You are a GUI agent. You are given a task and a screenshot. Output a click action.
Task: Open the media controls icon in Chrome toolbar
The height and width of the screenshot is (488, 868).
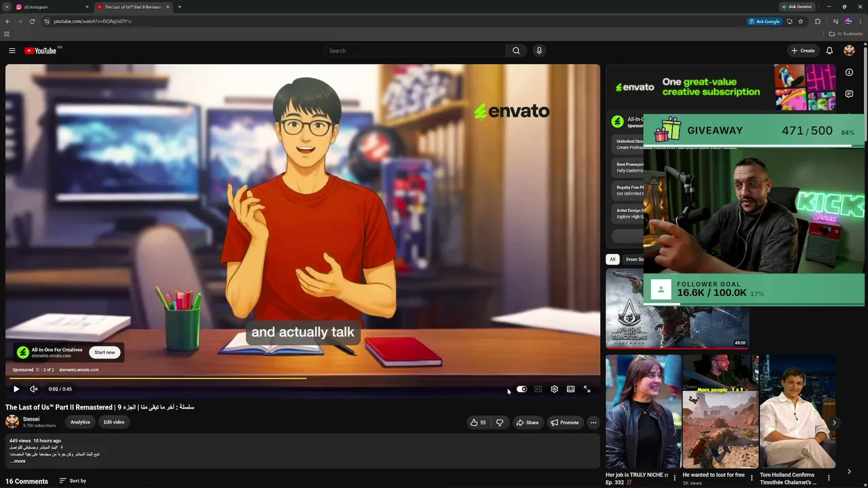pyautogui.click(x=835, y=21)
